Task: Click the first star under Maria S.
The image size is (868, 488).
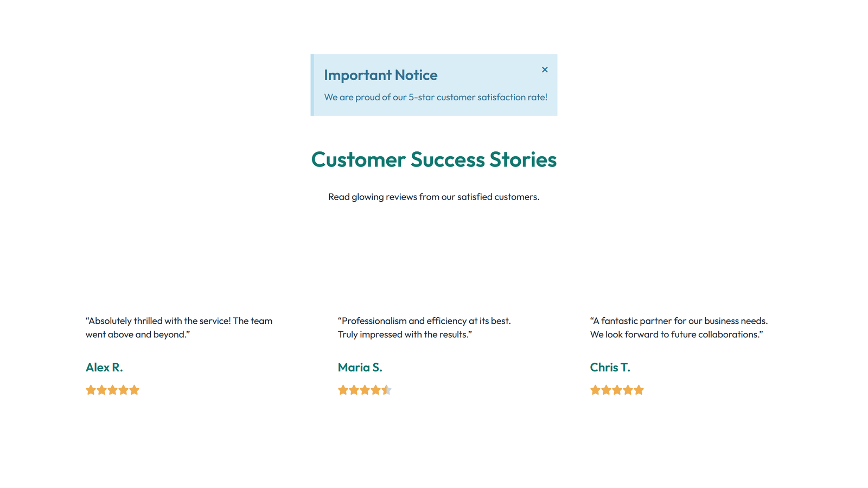Action: (x=342, y=390)
